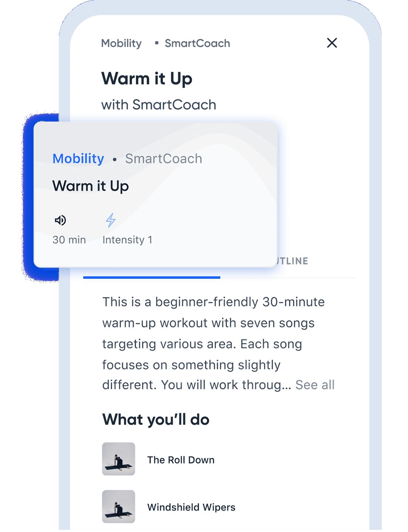Expand description with See all

click(x=315, y=385)
